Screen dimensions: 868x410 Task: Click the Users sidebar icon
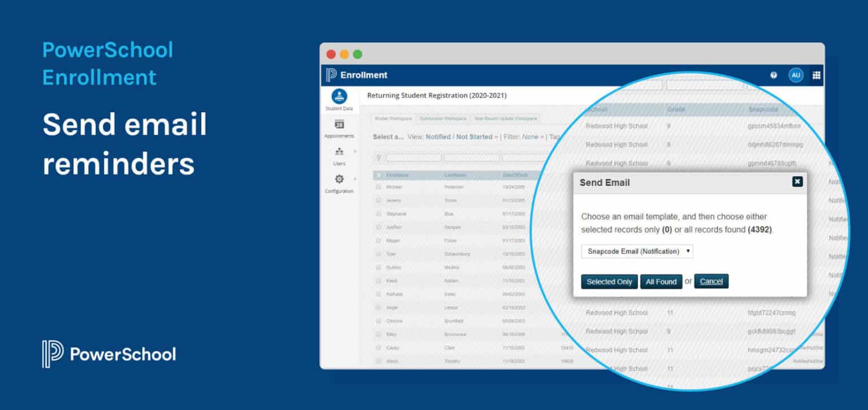click(x=338, y=152)
